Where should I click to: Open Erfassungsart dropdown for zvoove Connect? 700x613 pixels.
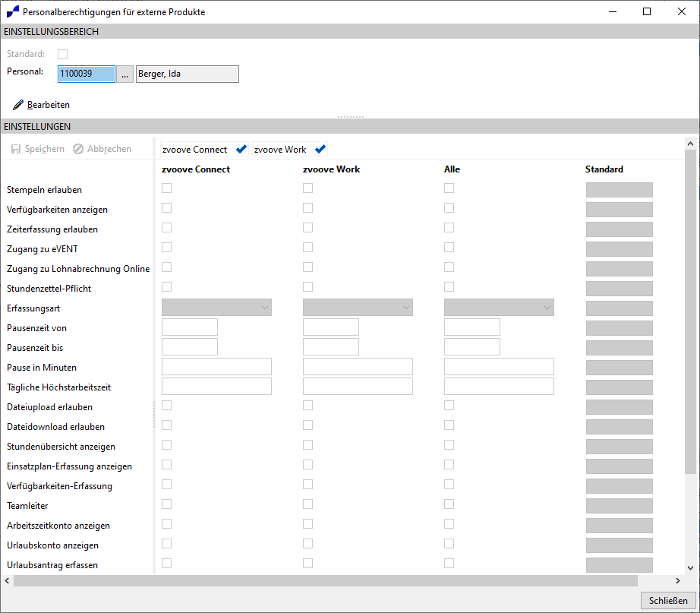coord(216,308)
